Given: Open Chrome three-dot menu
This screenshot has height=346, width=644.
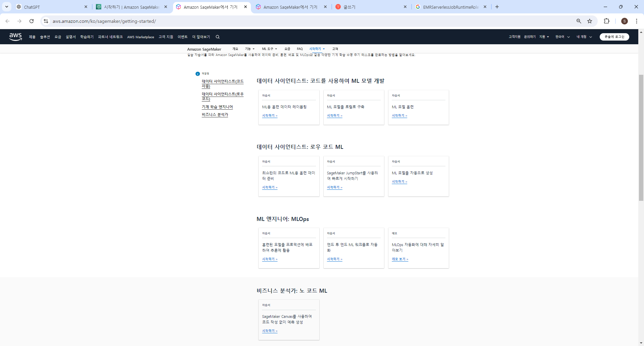Looking at the screenshot, I should click(x=637, y=21).
